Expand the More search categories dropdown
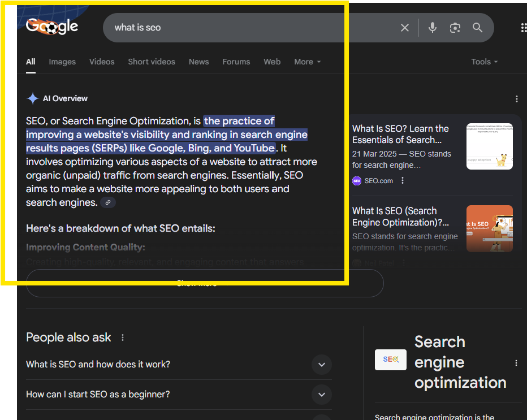This screenshot has height=420, width=527. [307, 62]
